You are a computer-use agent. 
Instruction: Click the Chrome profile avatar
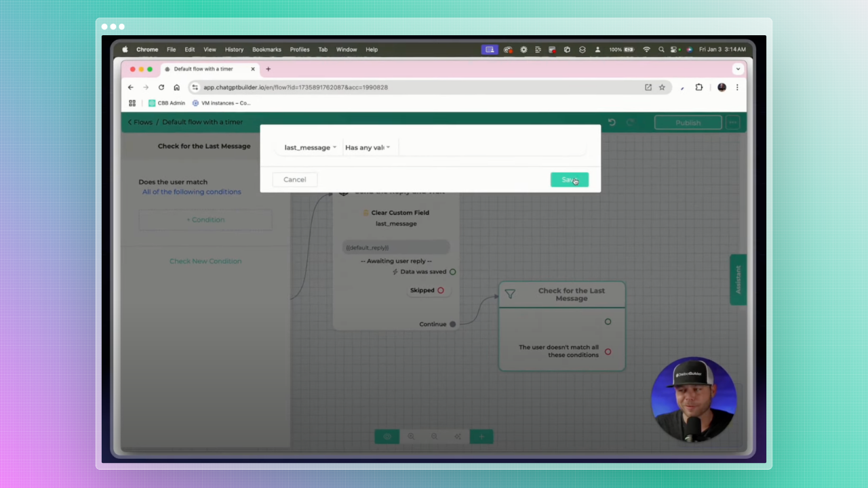722,87
